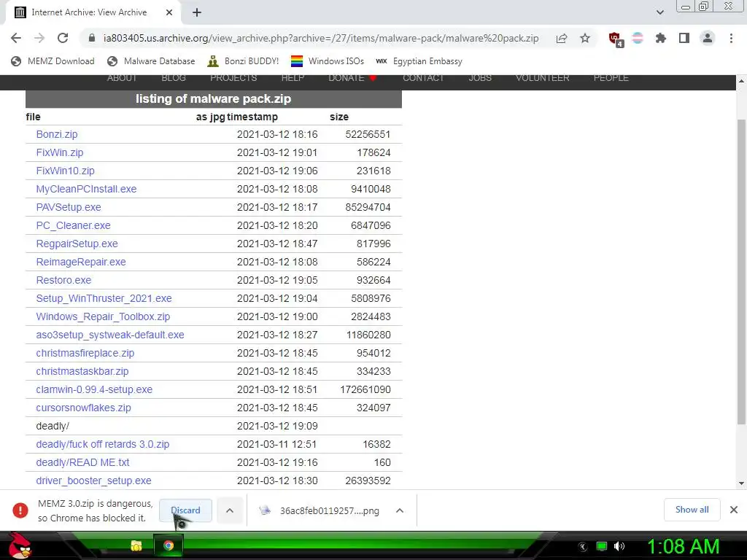Bookmark this page with the star icon
The height and width of the screenshot is (560, 747).
[x=585, y=38]
